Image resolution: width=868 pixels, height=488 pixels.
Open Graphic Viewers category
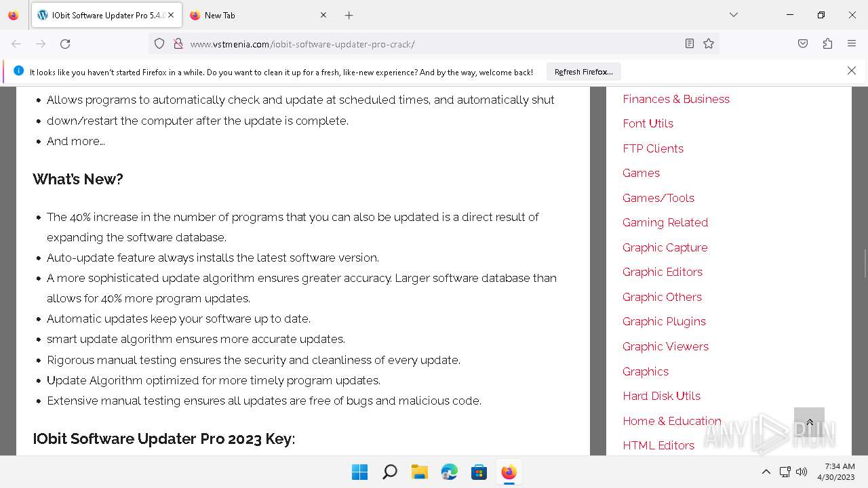pyautogui.click(x=665, y=346)
